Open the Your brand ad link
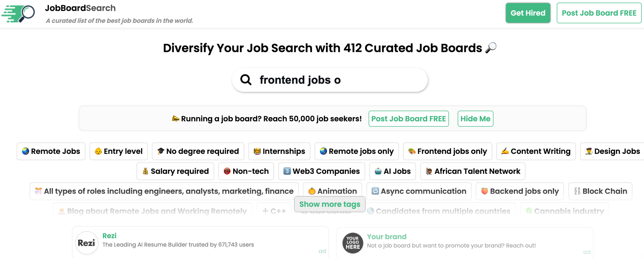644x258 pixels. click(386, 237)
